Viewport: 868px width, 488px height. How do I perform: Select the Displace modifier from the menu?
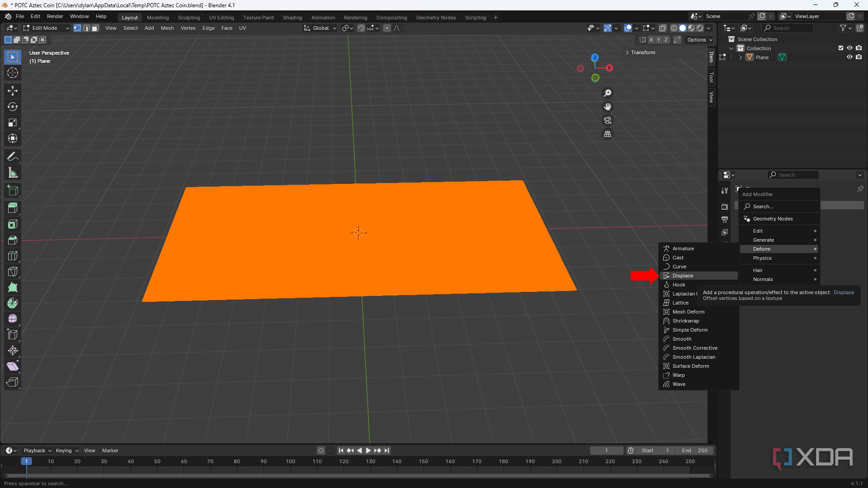point(683,275)
